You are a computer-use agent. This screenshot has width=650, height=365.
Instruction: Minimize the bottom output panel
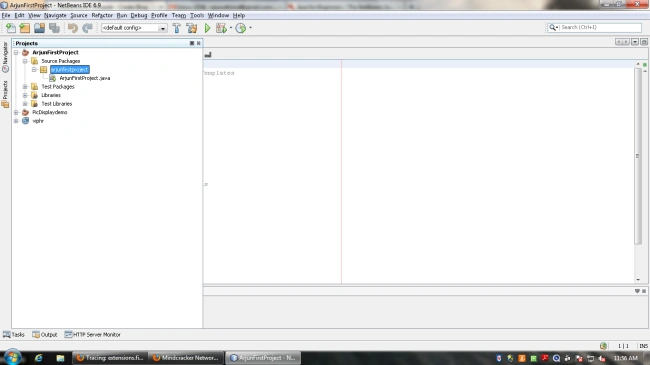click(637, 291)
